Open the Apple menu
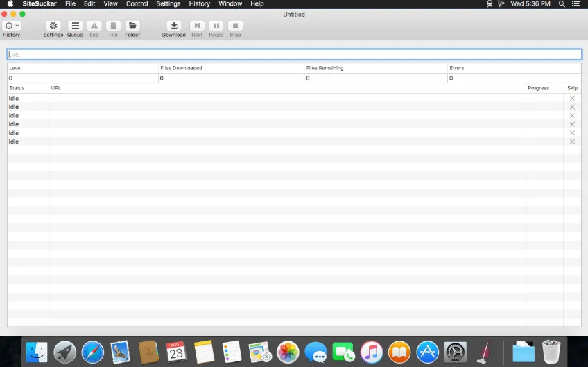The image size is (588, 367). click(x=10, y=3)
